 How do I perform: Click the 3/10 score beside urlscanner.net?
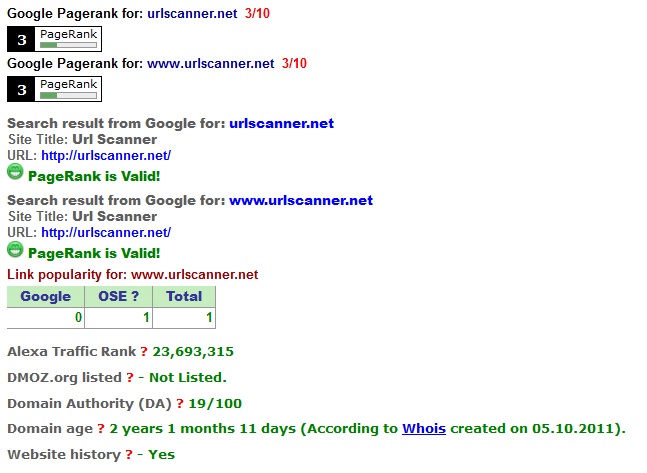(257, 13)
